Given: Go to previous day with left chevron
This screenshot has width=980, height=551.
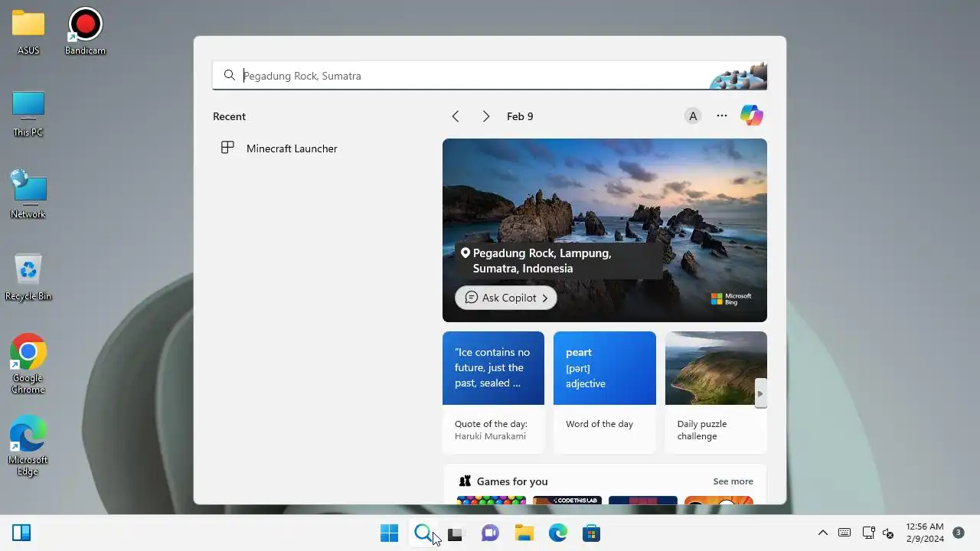Looking at the screenshot, I should [456, 116].
